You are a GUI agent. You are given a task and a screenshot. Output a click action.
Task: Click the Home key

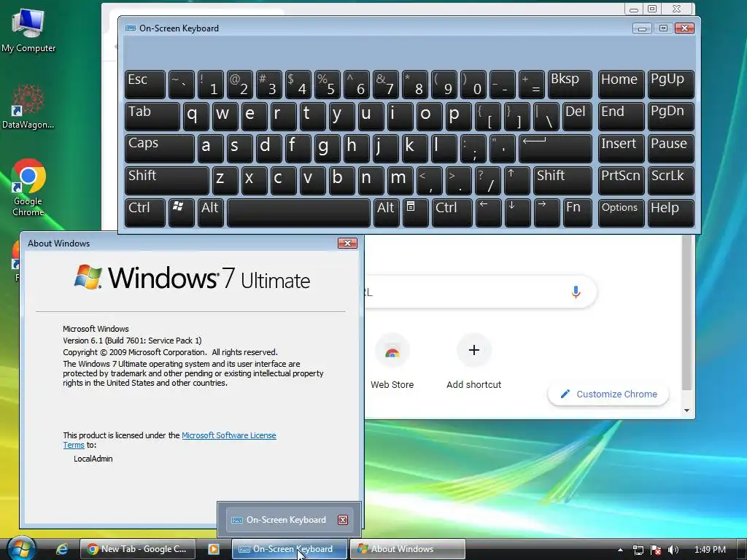(x=621, y=85)
